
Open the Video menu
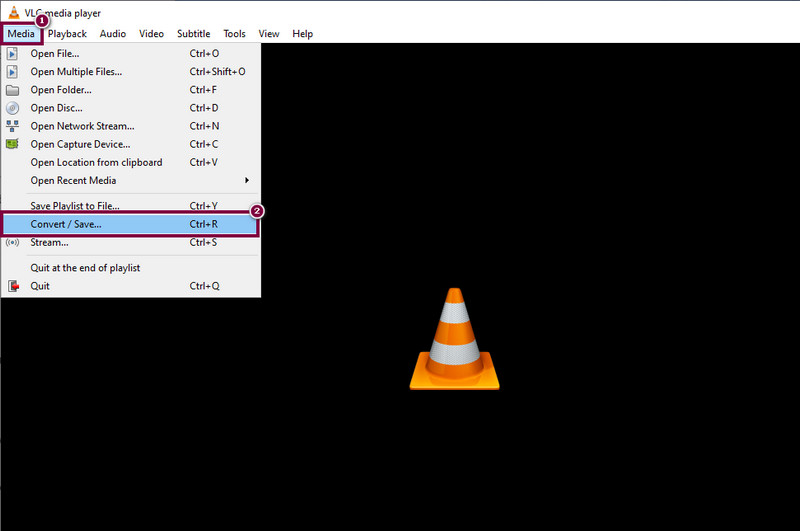pos(152,34)
